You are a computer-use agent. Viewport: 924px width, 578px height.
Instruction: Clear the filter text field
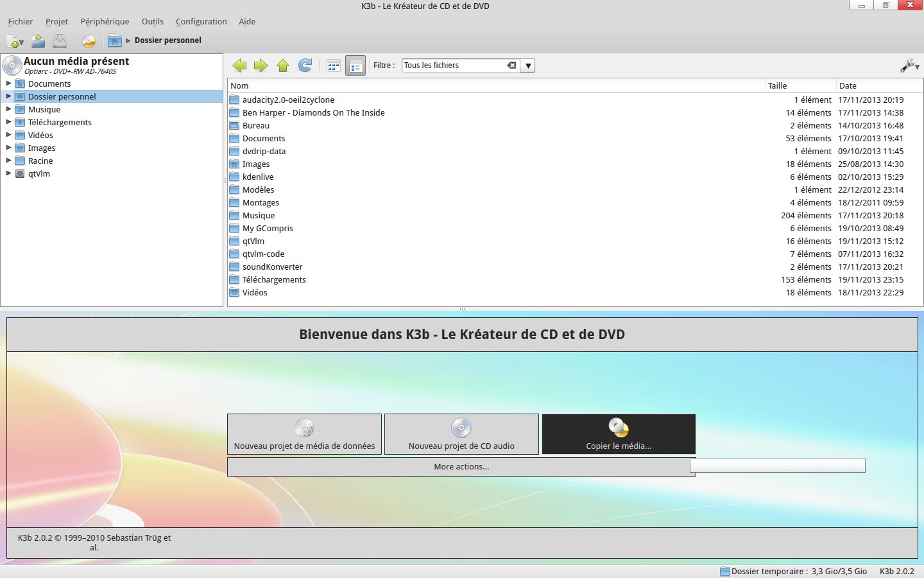[511, 66]
